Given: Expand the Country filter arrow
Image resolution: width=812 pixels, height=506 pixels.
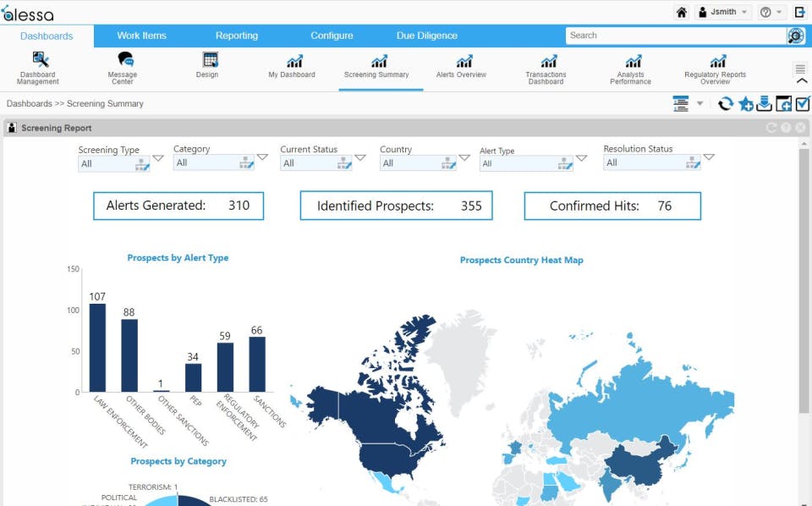Looking at the screenshot, I should click(x=464, y=157).
